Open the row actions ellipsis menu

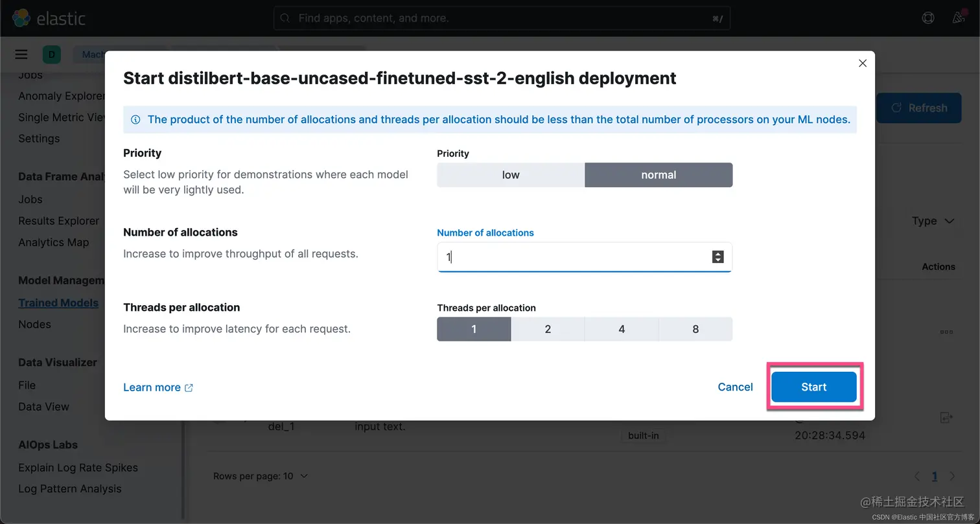pos(946,332)
